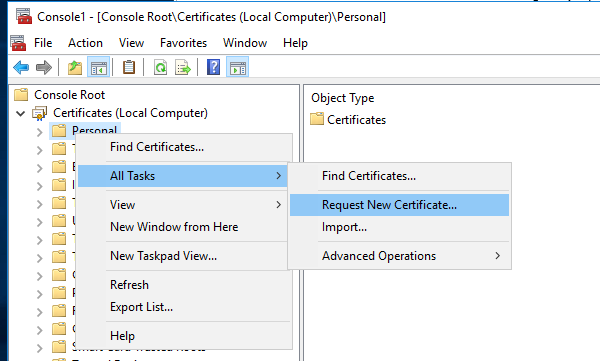Click the Console Root folder icon
Viewport: 600px width, 361px height.
click(x=21, y=94)
